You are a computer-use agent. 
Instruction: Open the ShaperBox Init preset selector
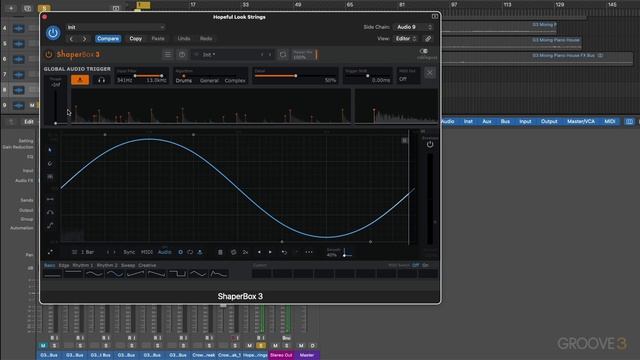(x=233, y=55)
